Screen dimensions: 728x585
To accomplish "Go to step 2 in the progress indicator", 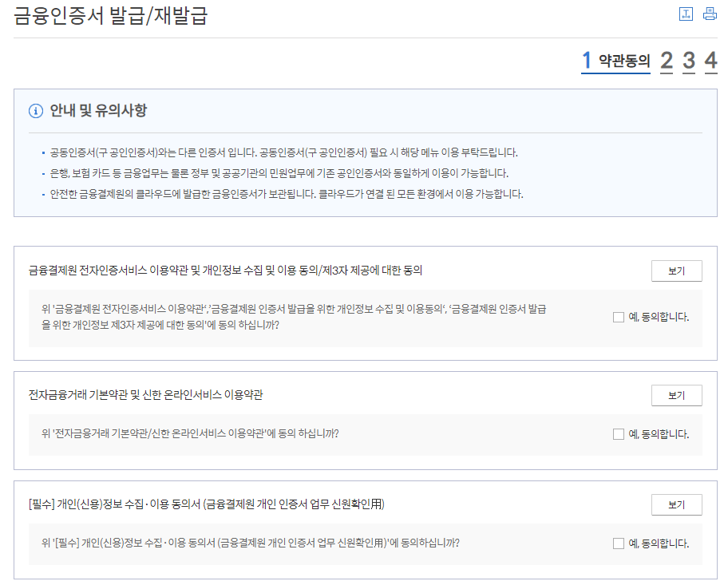I will point(667,61).
